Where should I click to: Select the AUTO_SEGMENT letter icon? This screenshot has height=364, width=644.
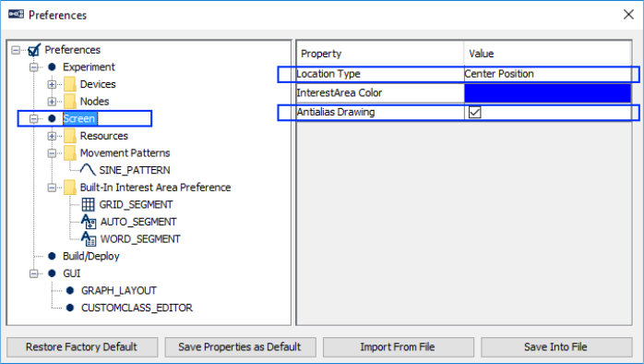coord(89,222)
